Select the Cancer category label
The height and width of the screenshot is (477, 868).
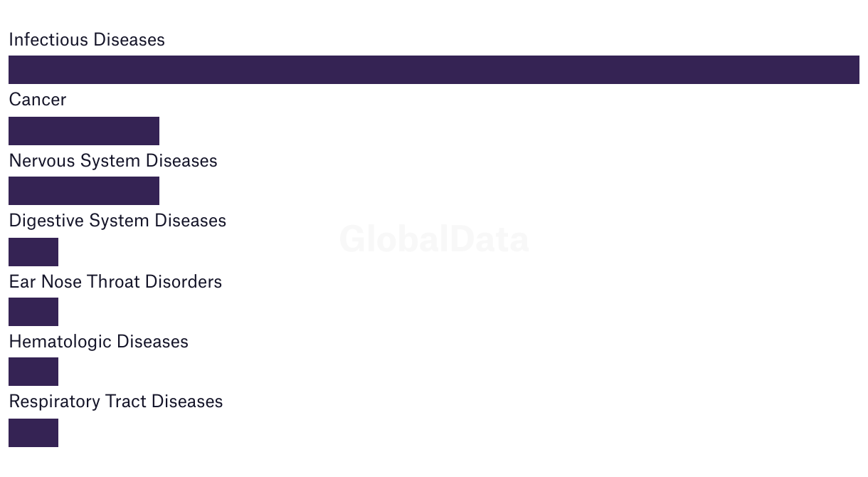(38, 100)
